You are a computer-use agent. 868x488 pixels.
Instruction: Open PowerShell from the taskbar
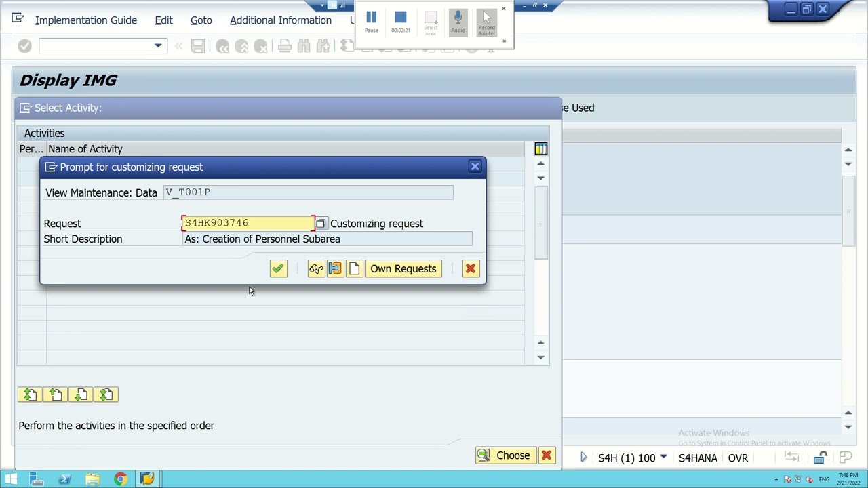64,479
